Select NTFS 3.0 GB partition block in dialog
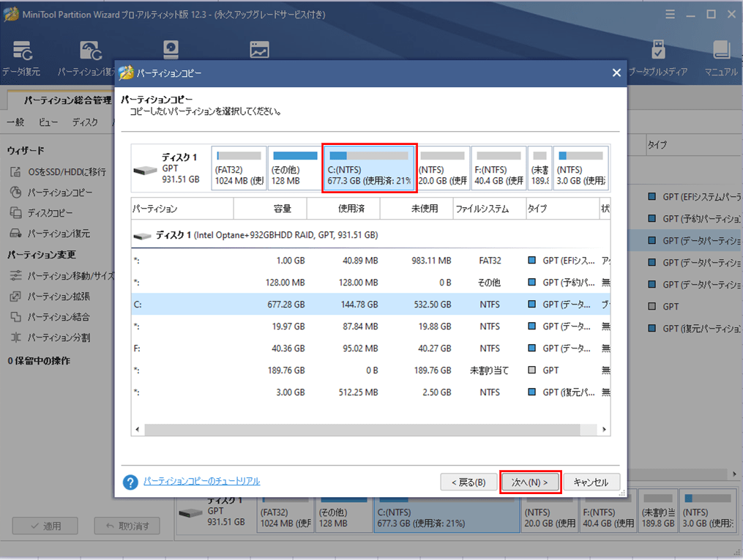 coord(581,168)
